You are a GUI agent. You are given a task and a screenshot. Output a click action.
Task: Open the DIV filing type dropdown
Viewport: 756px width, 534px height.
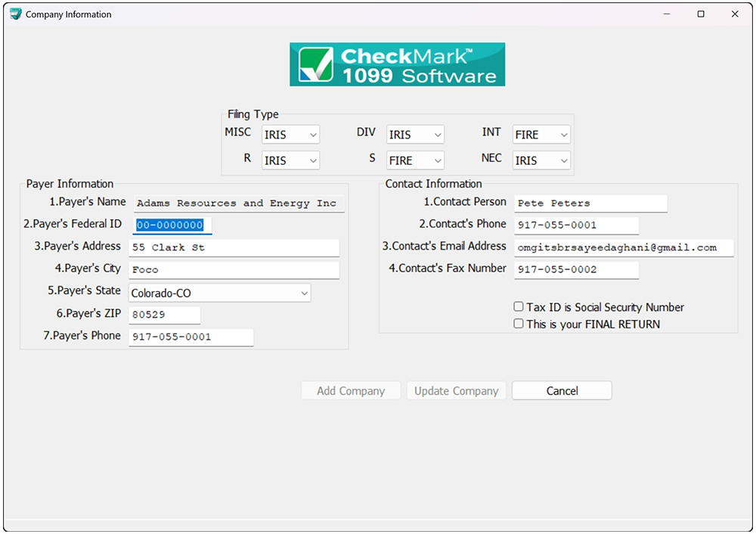click(415, 135)
